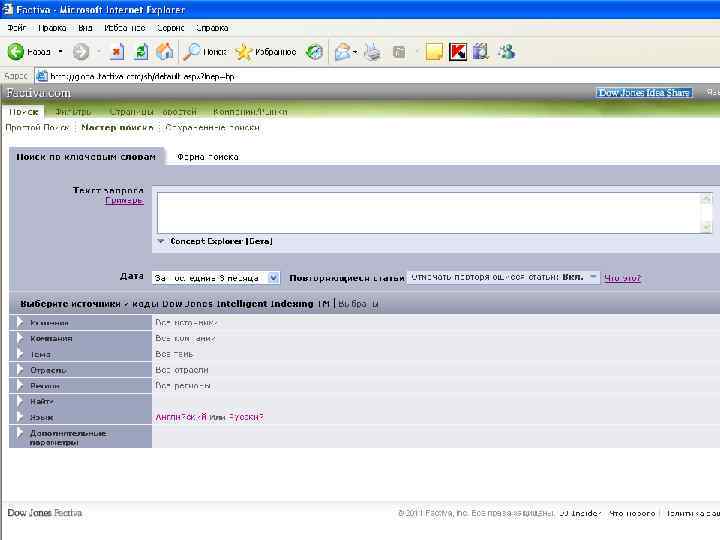
Task: Click the Internet Explorer title bar icon
Action: click(7, 9)
